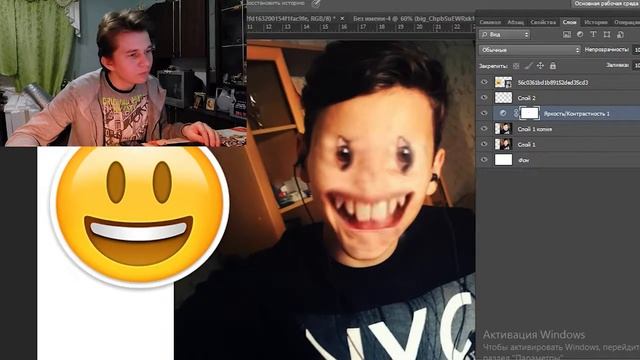Select the Слой 1 layer name
The height and width of the screenshot is (360, 640).
pos(527,144)
